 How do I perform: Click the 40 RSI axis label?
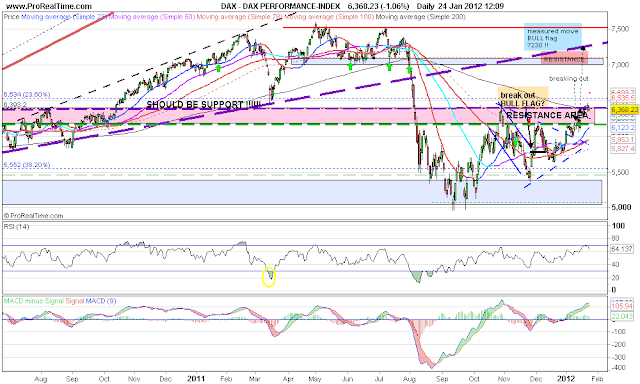click(x=617, y=264)
